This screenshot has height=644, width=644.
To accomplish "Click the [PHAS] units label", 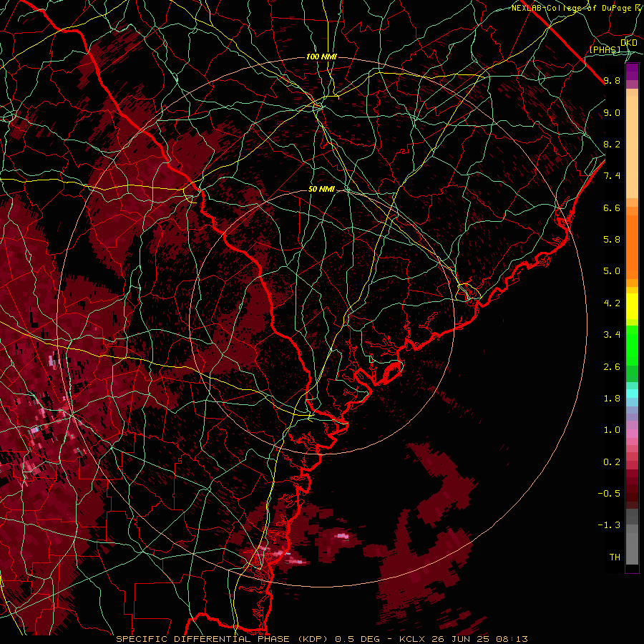I will point(605,49).
